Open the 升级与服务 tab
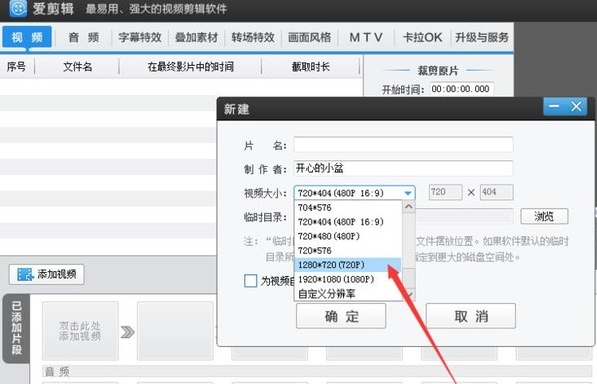Viewport: 597px width, 384px height. (x=482, y=37)
